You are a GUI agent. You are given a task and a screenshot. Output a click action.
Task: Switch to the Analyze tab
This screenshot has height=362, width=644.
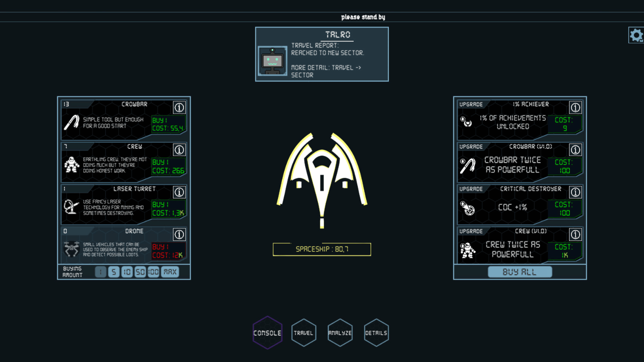tap(340, 333)
